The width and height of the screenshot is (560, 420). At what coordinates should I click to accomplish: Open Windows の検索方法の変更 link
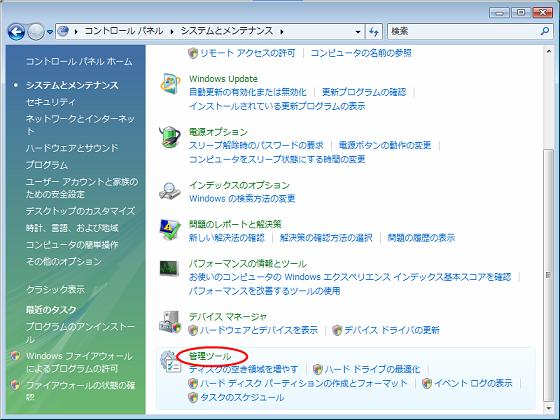pos(242,199)
